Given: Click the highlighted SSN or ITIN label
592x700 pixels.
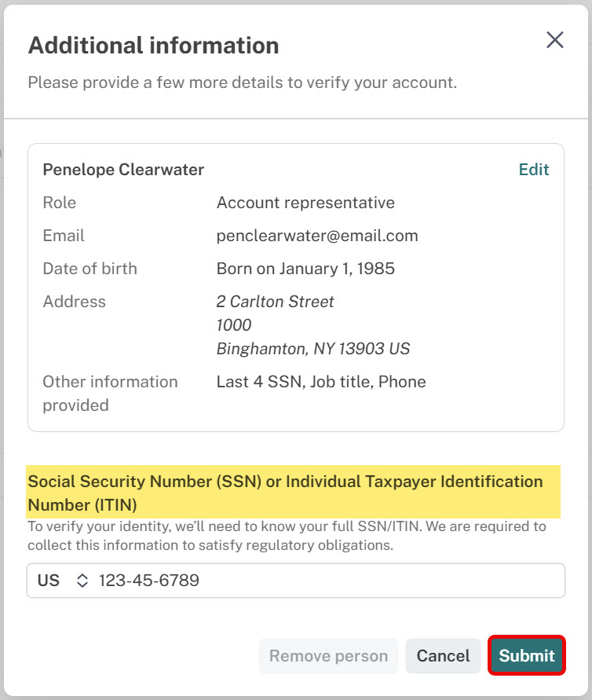Looking at the screenshot, I should point(293,493).
